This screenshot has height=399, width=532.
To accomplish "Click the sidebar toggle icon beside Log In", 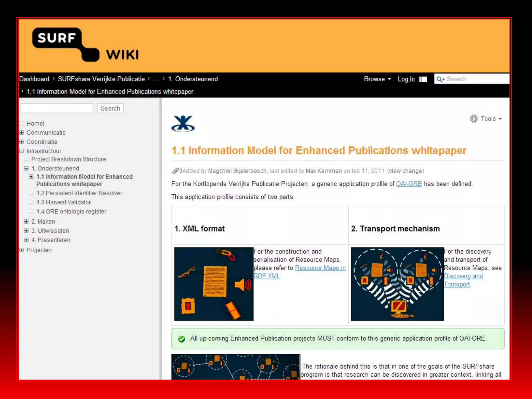I will (423, 79).
